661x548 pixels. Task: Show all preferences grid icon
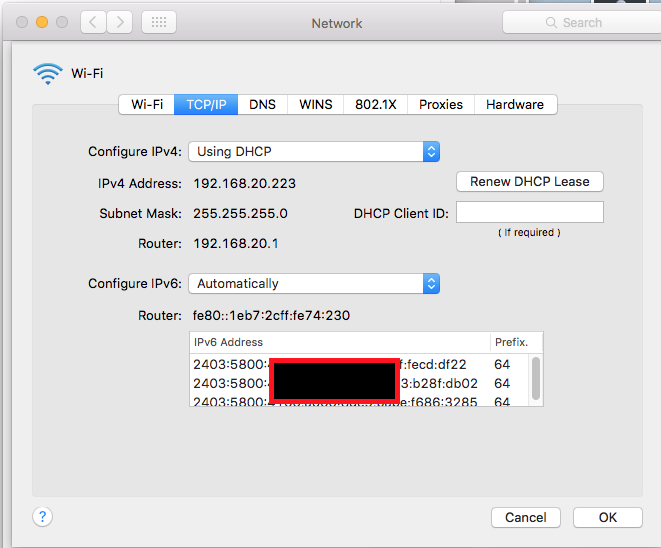click(x=159, y=22)
